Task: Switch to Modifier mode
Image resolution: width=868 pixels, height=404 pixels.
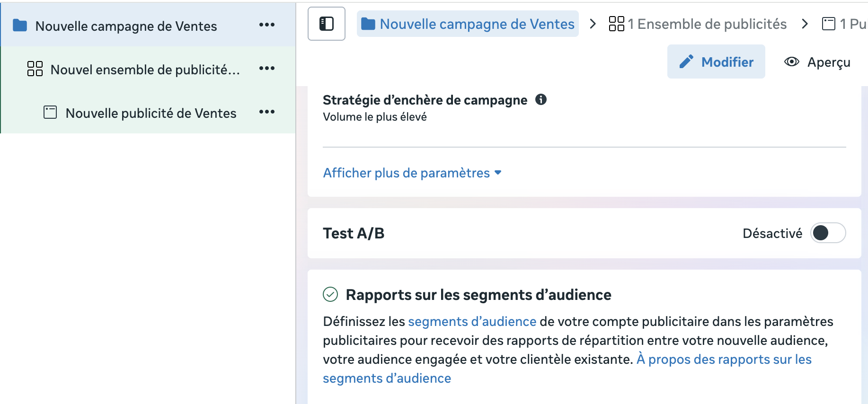Action: (716, 62)
